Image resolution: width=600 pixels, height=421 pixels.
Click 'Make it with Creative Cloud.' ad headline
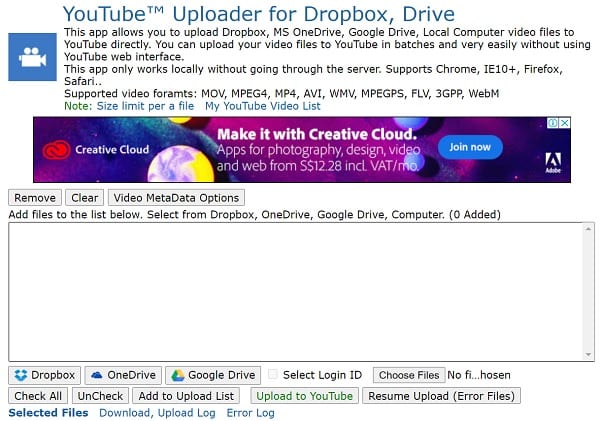point(317,134)
